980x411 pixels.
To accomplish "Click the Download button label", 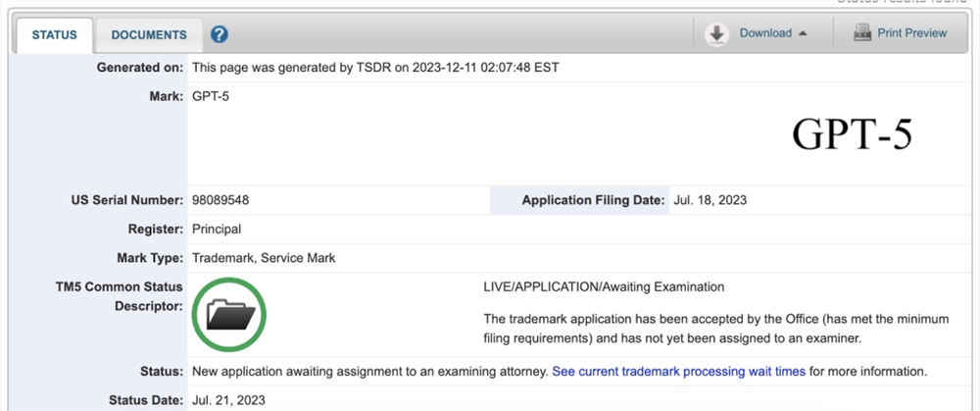I will click(765, 33).
